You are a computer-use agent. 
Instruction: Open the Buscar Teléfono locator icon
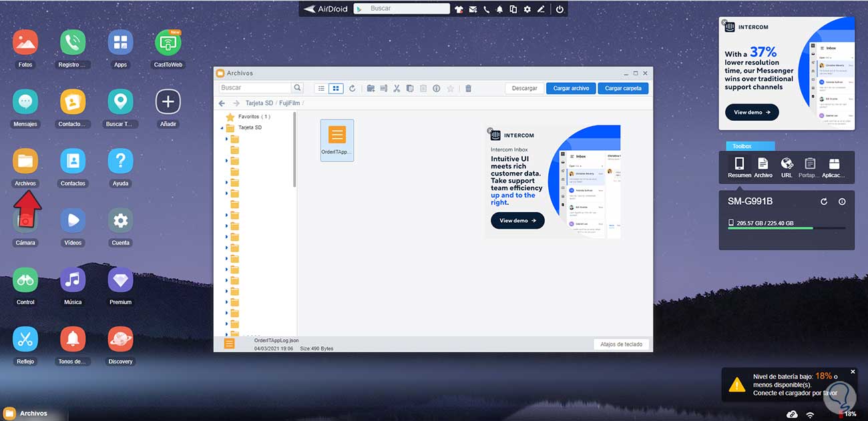(x=120, y=102)
